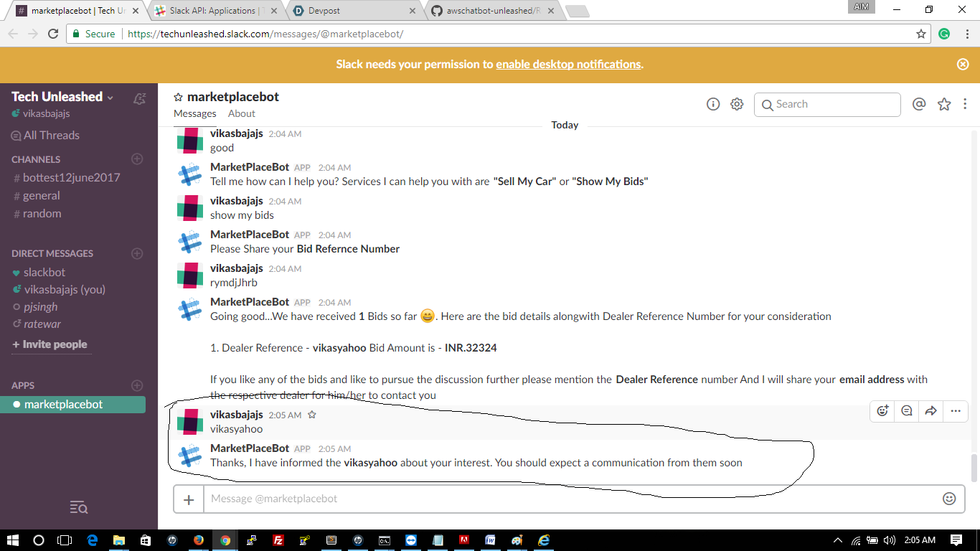The height and width of the screenshot is (551, 980).
Task: Share the vikasyahoo message
Action: tap(930, 411)
